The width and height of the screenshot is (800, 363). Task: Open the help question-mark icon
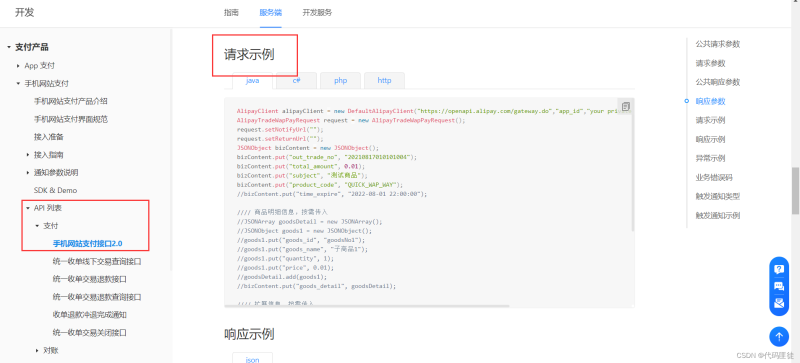coord(779,269)
